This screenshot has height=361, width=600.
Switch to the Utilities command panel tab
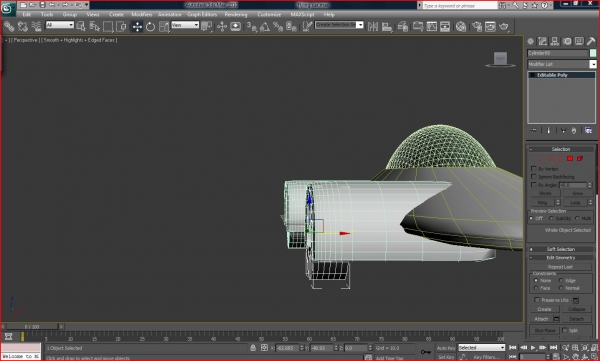click(591, 41)
